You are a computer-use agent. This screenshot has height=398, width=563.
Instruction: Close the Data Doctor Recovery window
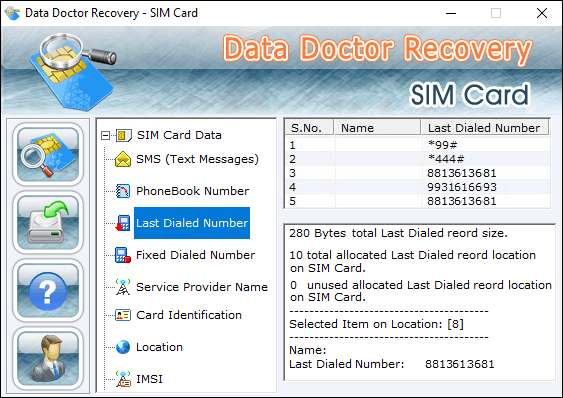tap(542, 13)
